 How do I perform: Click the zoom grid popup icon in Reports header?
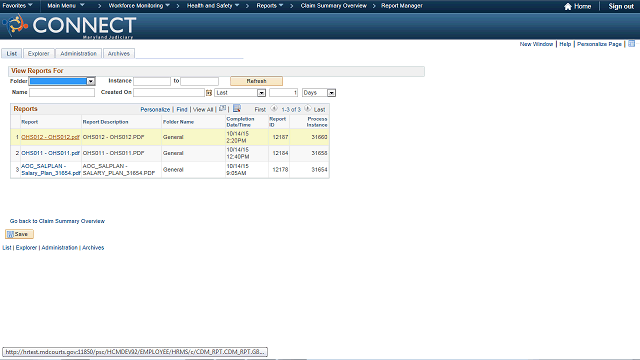coord(222,109)
